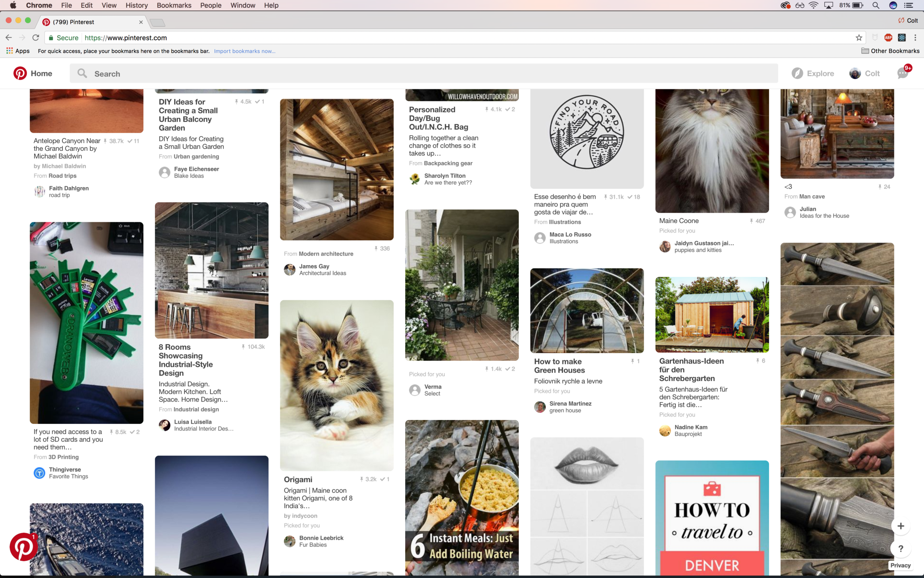Open the question mark help button
Screen dimensions: 924x578
point(900,549)
